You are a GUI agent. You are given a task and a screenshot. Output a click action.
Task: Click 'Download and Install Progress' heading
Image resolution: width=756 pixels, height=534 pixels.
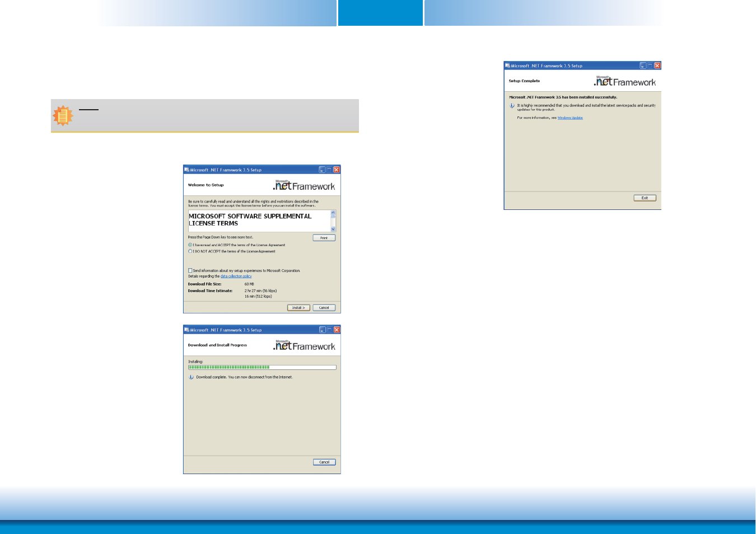point(217,345)
